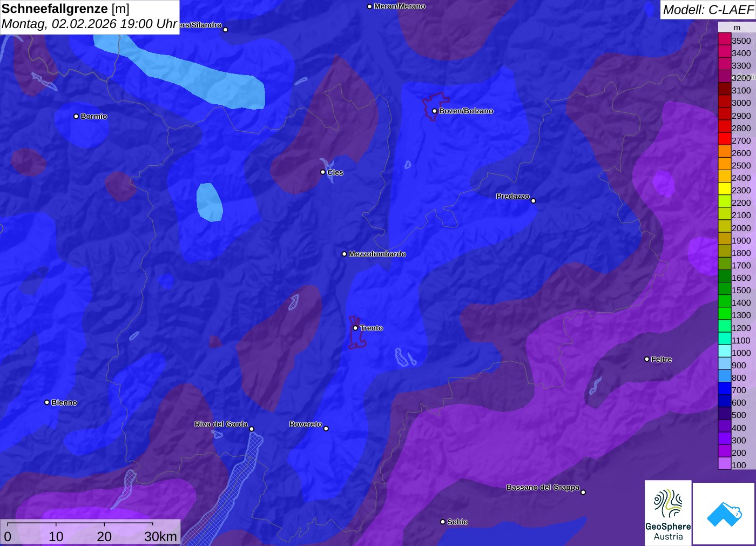The width and height of the screenshot is (756, 546).
Task: Select the 3500 m legend color
Action: (725, 39)
